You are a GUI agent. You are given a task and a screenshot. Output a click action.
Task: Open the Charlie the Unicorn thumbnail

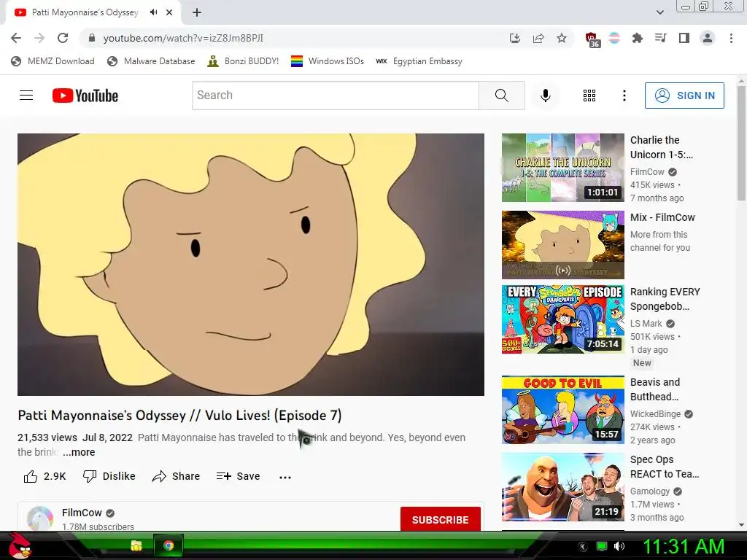point(562,168)
